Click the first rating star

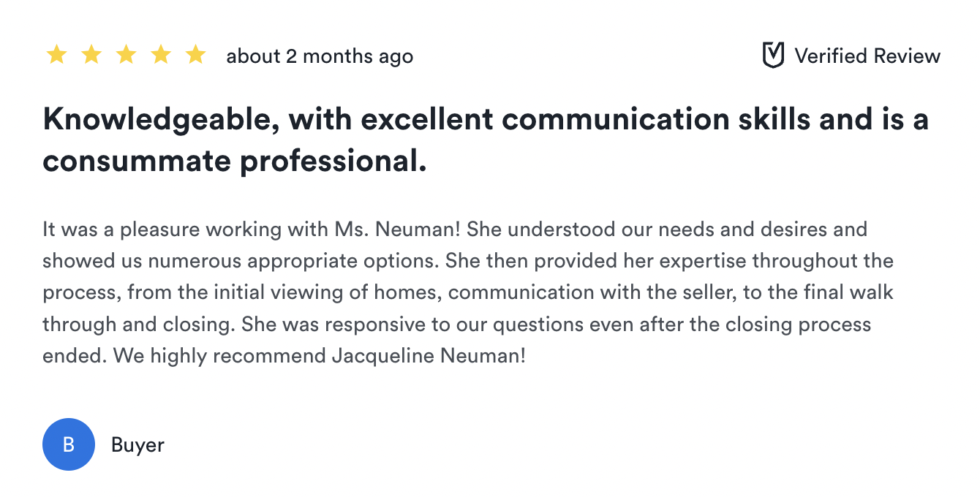click(56, 55)
